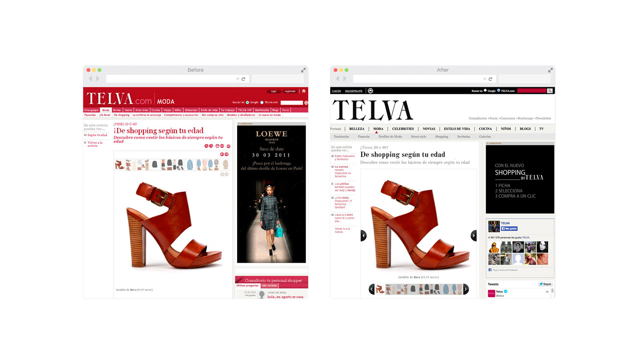Select Google radio button in Before search
638x364 pixels.
tap(247, 103)
